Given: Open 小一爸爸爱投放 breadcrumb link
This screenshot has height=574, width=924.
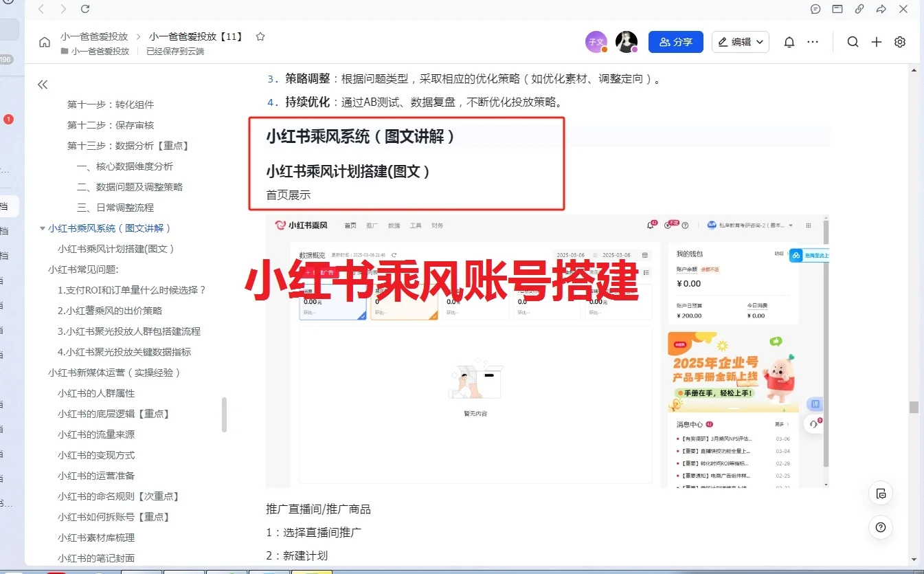Looking at the screenshot, I should click(94, 36).
